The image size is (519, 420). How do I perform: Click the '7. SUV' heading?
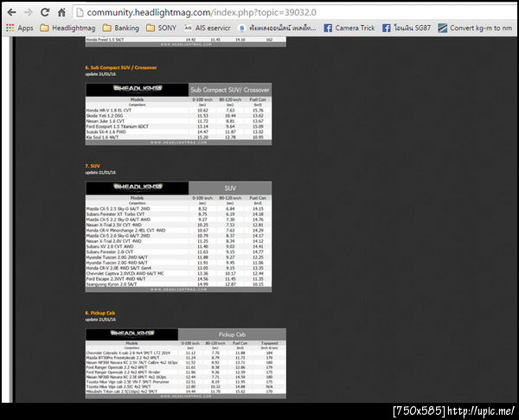[x=93, y=166]
